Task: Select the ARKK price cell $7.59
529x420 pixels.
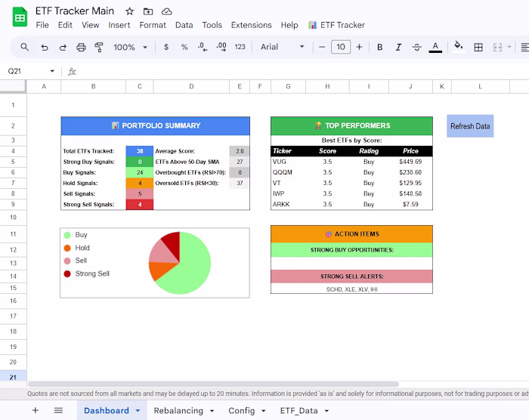Action: click(x=410, y=204)
